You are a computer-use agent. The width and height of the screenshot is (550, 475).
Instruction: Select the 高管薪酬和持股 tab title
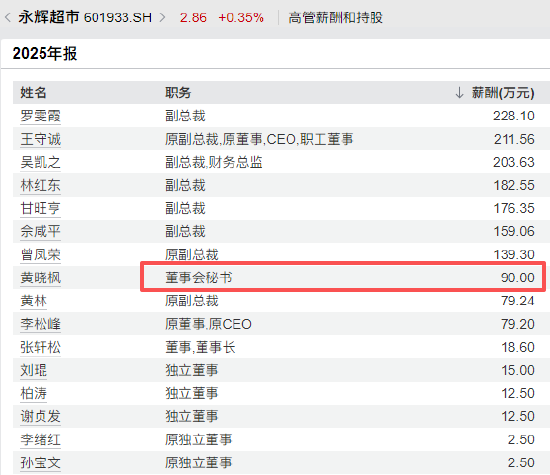coord(335,18)
